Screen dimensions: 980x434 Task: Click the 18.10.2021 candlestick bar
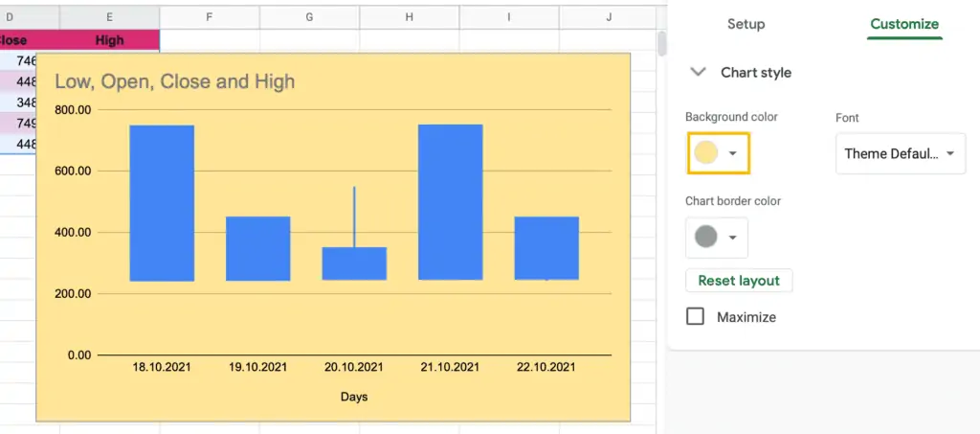click(x=162, y=202)
